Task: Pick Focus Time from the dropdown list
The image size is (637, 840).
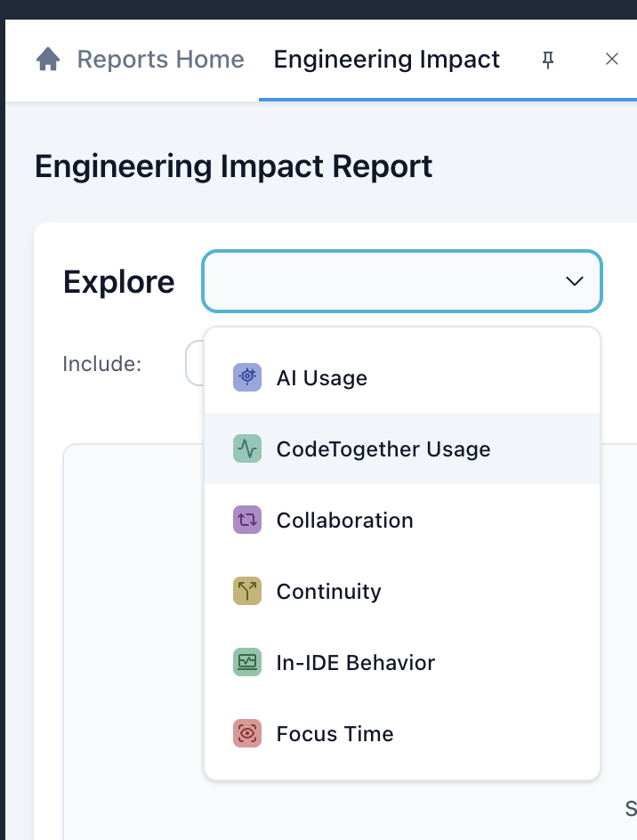Action: (335, 733)
